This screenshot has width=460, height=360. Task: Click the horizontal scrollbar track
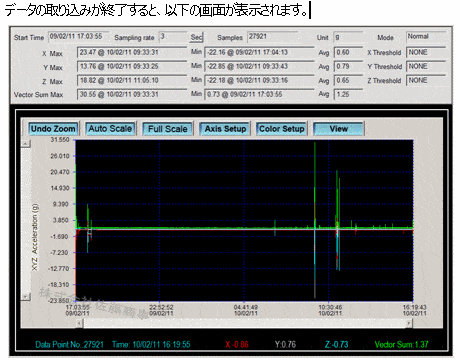(x=244, y=323)
